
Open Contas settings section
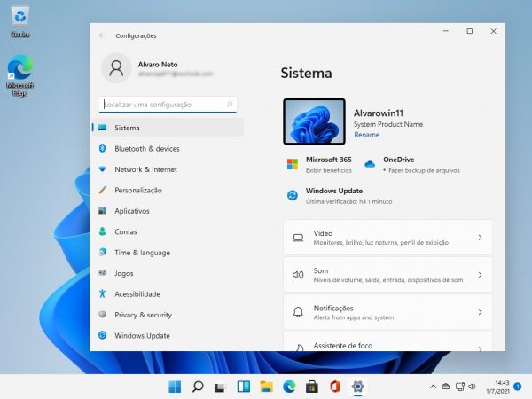pos(168,231)
